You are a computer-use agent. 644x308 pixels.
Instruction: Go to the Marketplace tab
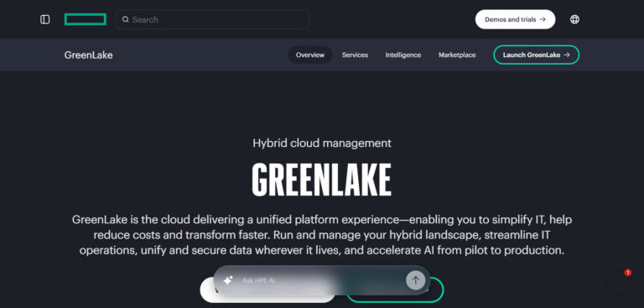pos(457,55)
